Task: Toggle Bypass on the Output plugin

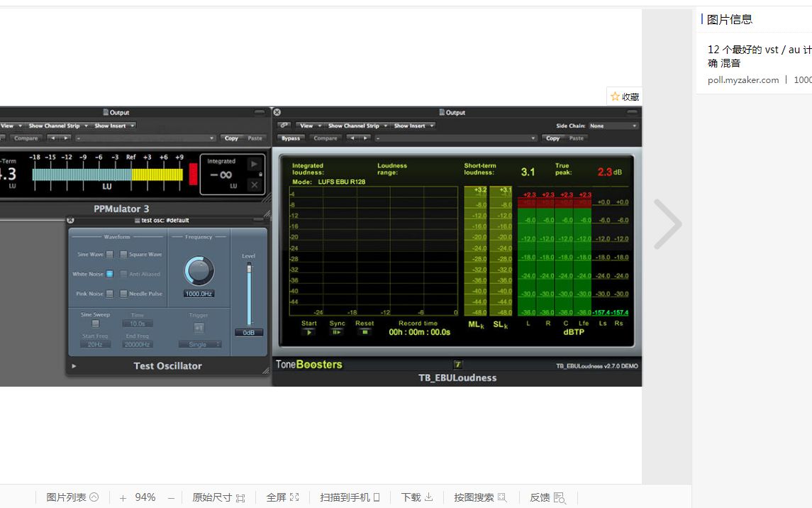Action: click(x=291, y=138)
